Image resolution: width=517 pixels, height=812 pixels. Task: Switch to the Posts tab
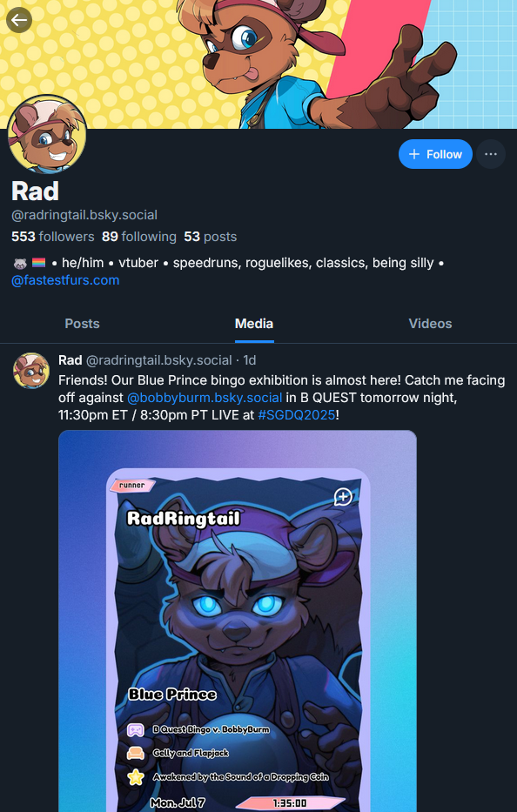click(82, 324)
